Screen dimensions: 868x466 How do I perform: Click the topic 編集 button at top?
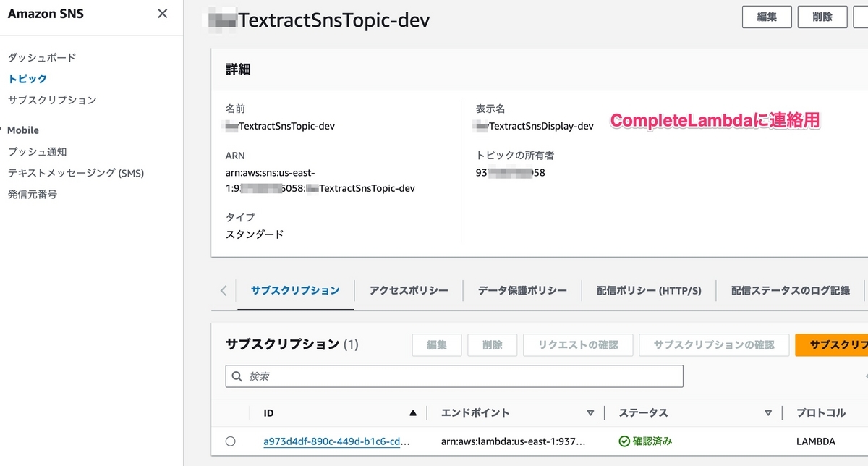coord(767,17)
